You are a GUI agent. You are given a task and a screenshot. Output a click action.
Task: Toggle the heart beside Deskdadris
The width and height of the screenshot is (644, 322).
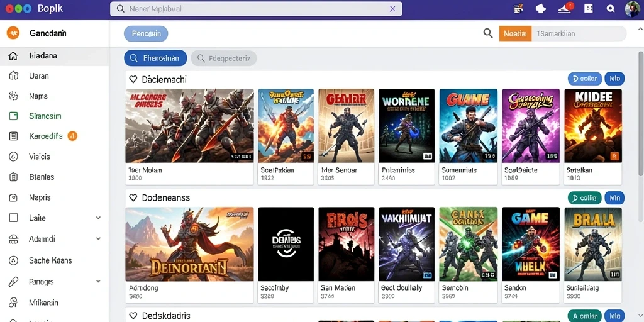(133, 316)
